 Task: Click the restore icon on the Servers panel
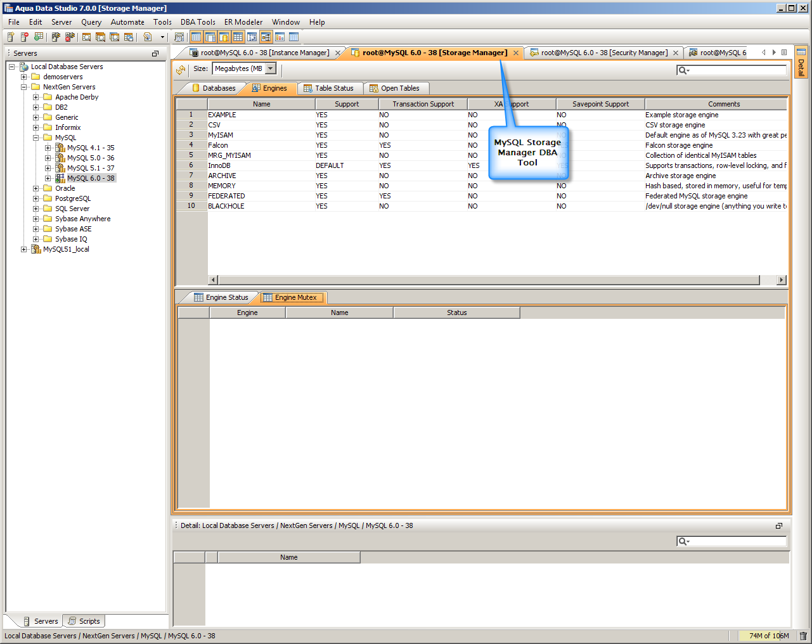coord(155,54)
